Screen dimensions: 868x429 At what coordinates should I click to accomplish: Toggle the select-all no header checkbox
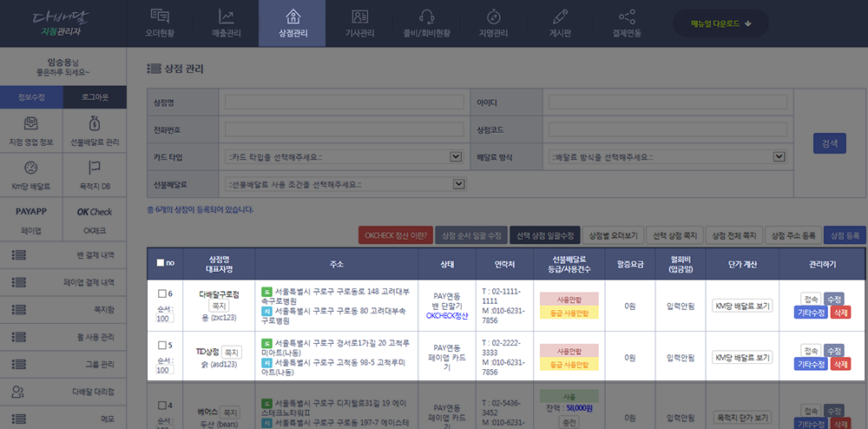click(x=160, y=263)
